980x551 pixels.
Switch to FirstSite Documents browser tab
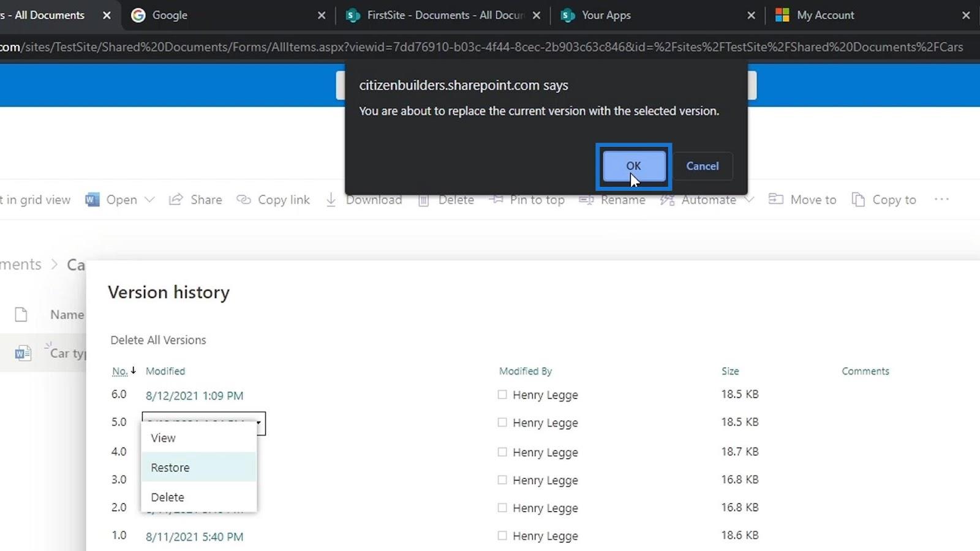coord(445,15)
